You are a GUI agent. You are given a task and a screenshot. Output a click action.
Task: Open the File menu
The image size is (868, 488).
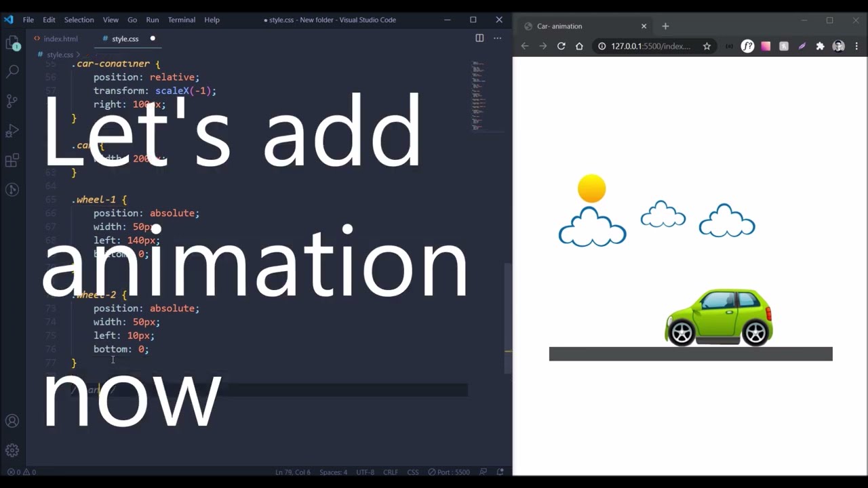coord(28,20)
